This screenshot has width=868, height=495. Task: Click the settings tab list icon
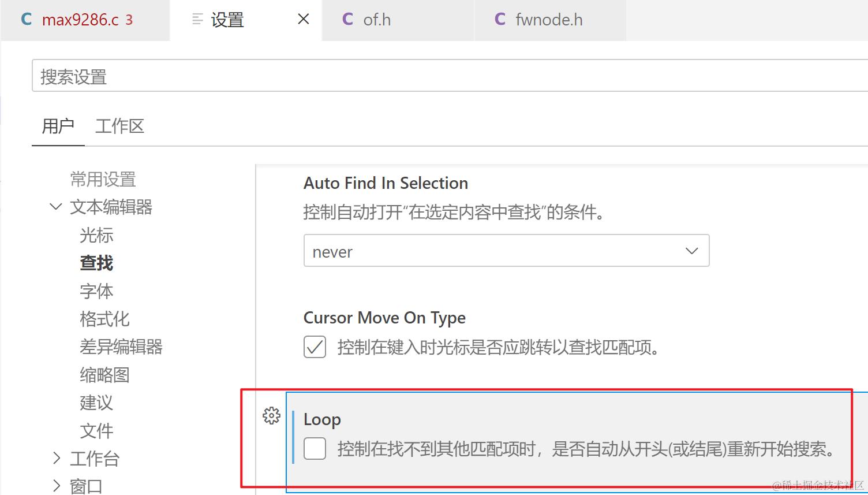tap(197, 20)
